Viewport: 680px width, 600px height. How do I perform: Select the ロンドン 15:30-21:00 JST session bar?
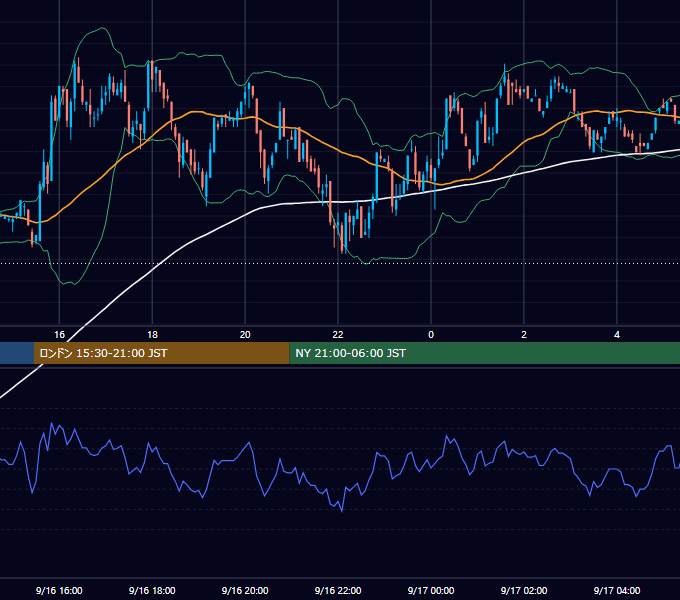(161, 353)
